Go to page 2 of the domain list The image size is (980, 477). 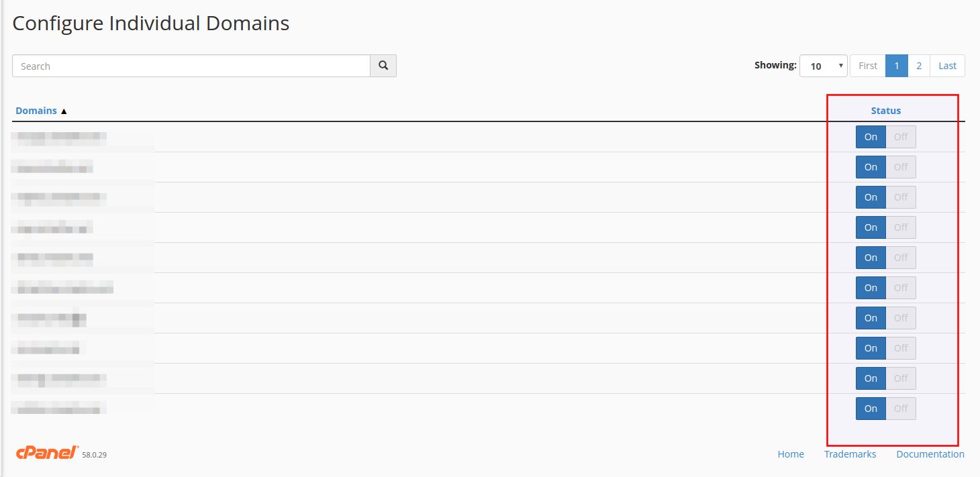point(919,65)
